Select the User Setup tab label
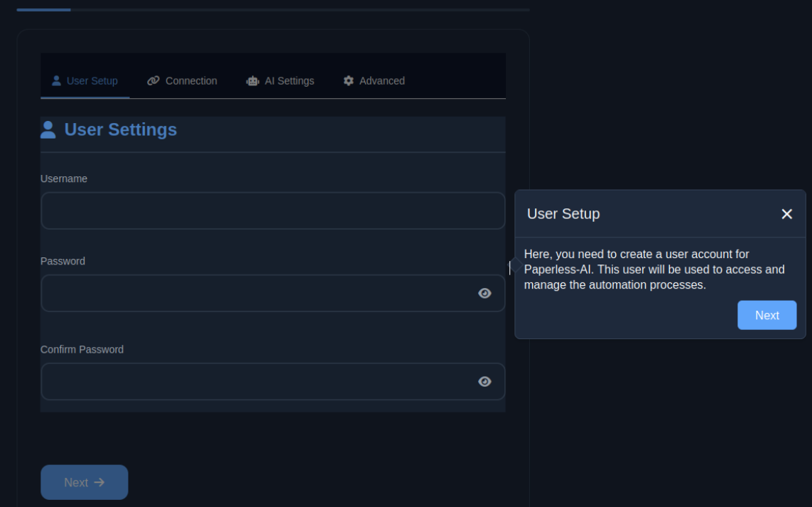Viewport: 812px width, 507px height. pyautogui.click(x=92, y=81)
